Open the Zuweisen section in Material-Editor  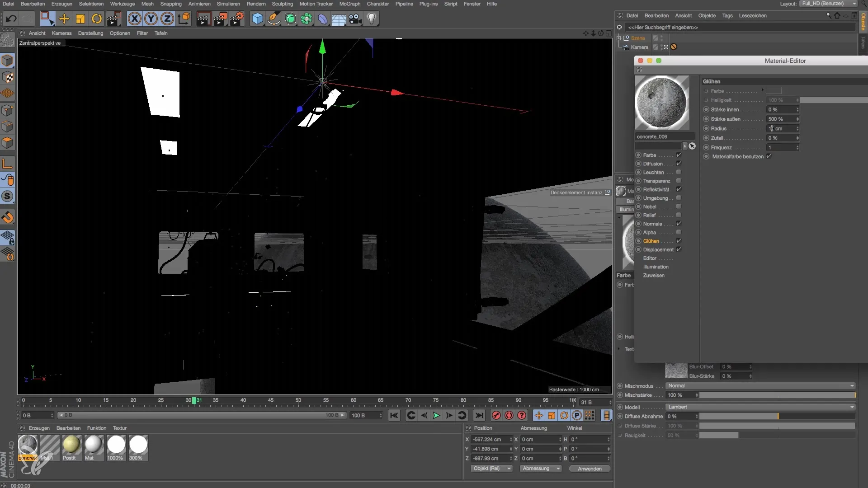pos(654,275)
